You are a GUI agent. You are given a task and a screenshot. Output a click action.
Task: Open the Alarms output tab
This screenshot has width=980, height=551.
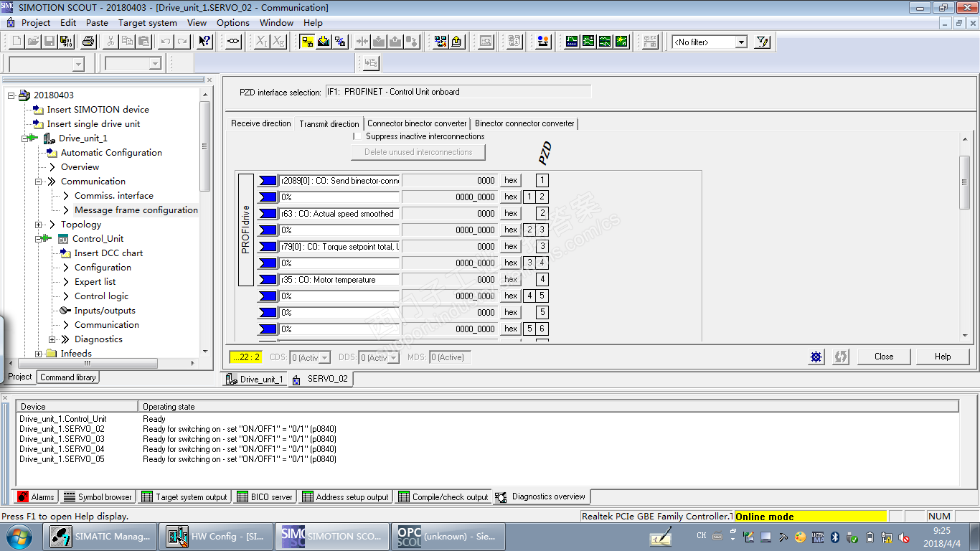pyautogui.click(x=36, y=496)
